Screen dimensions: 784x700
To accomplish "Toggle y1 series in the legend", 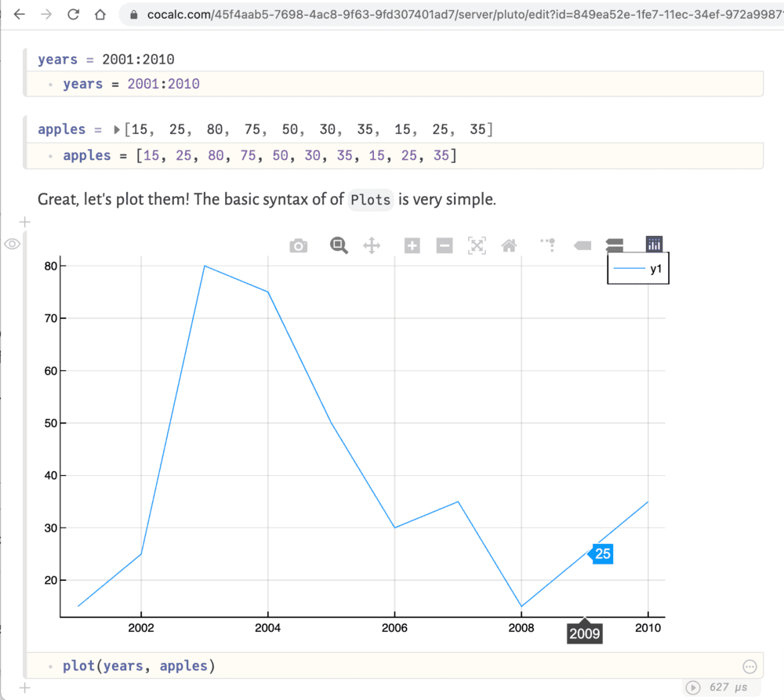I will (638, 269).
